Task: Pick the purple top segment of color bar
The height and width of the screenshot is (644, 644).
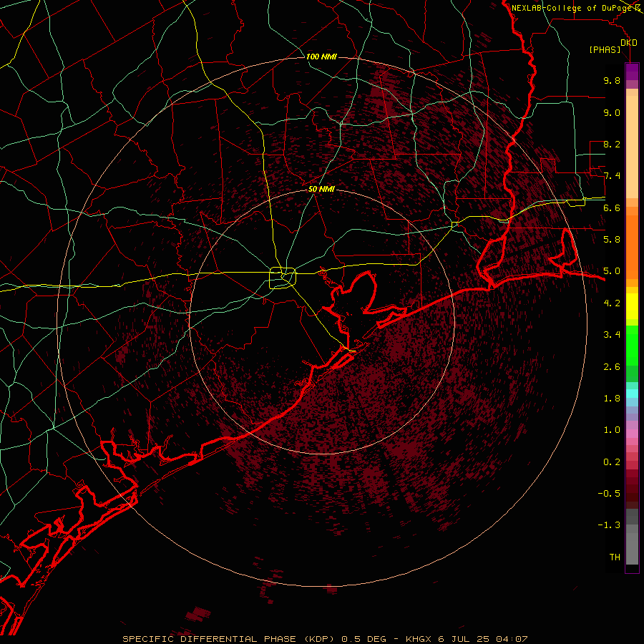Action: (x=632, y=72)
